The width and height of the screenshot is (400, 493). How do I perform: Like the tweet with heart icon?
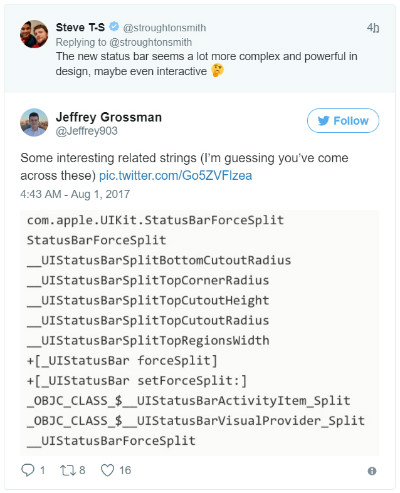click(107, 470)
